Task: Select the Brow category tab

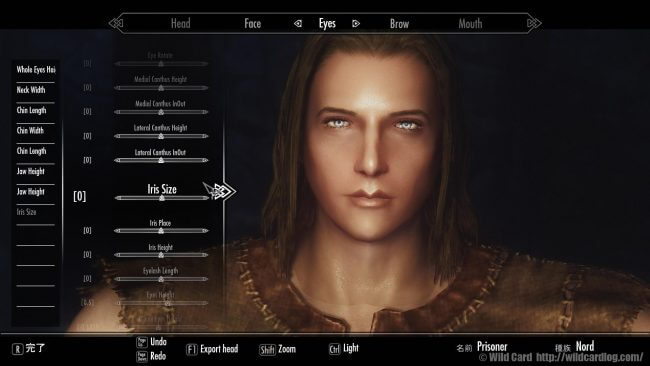Action: (399, 24)
